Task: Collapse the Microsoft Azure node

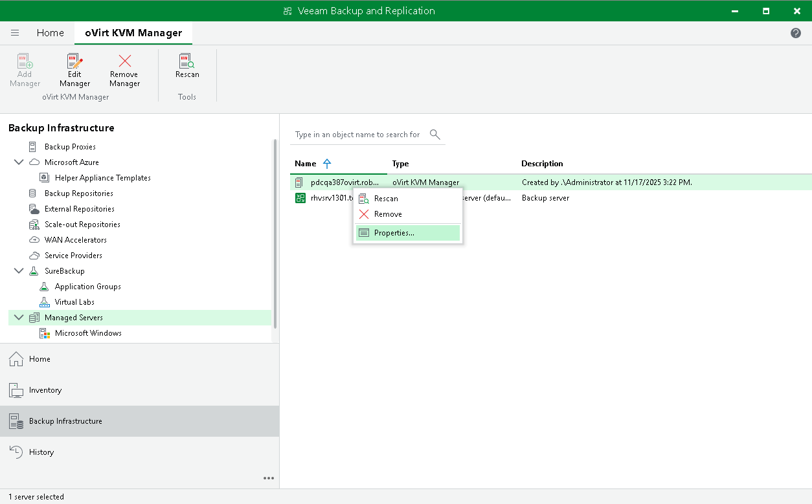Action: [x=18, y=162]
